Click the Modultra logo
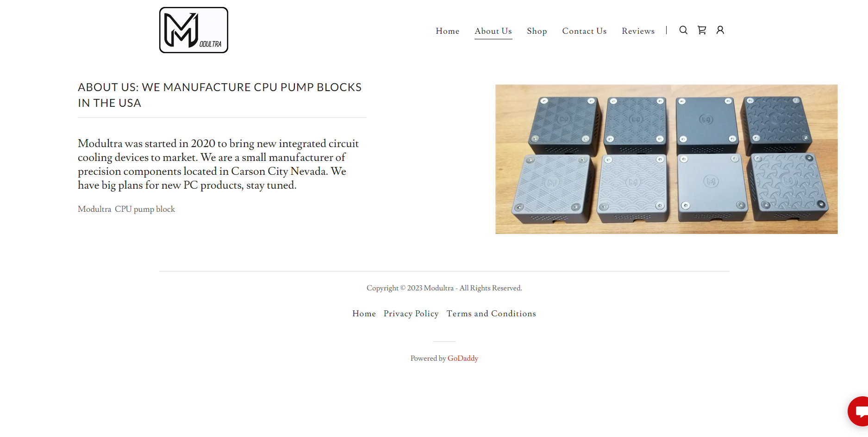 [194, 30]
